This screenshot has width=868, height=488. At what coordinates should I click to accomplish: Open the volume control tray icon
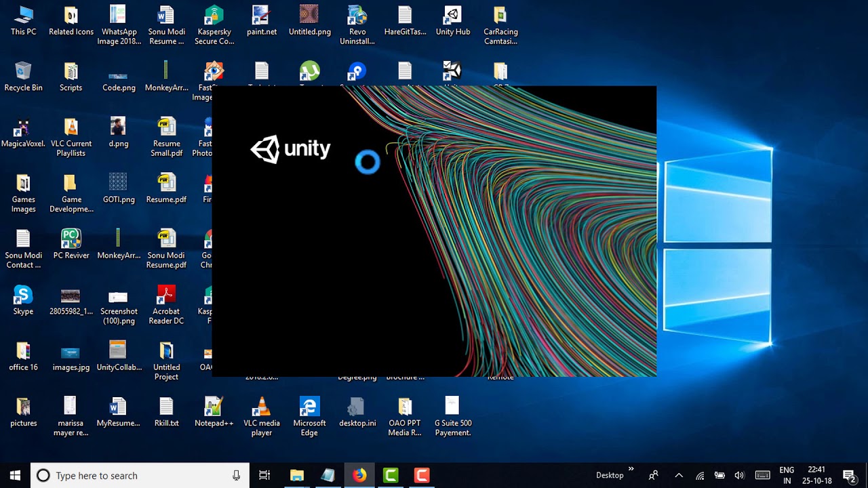coord(739,475)
